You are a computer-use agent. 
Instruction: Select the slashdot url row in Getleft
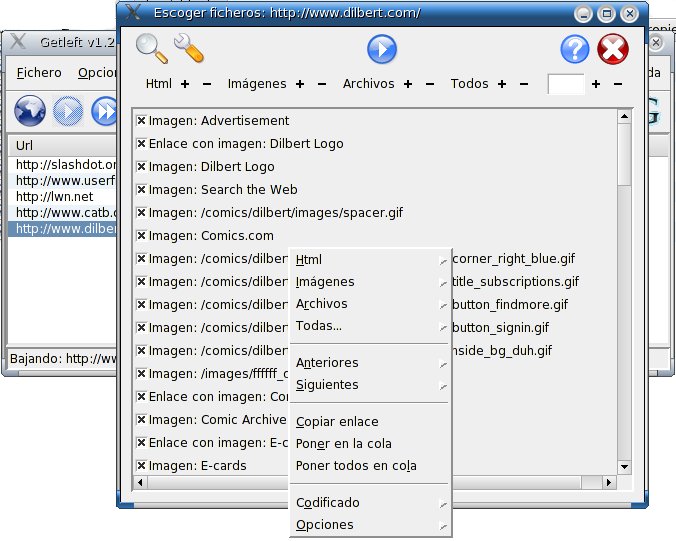[63, 165]
